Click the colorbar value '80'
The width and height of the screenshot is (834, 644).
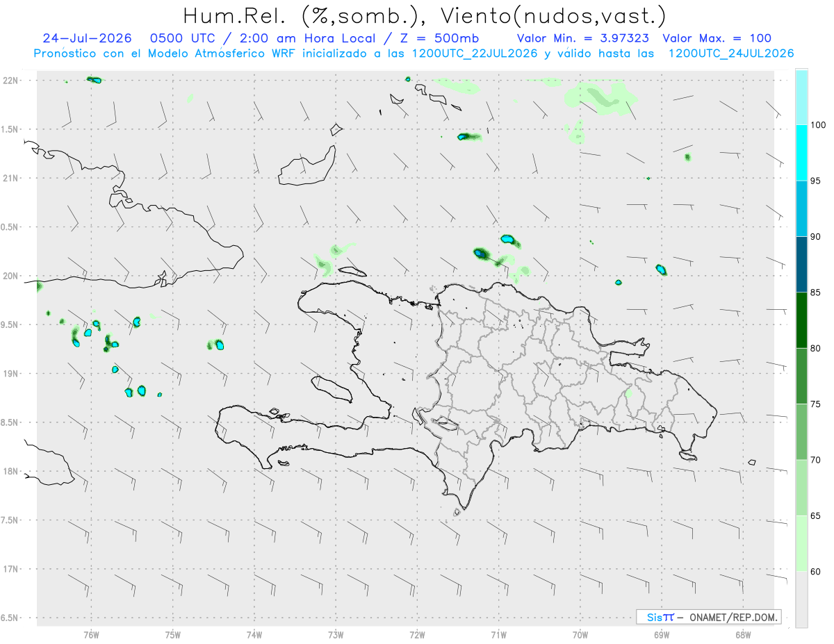click(x=816, y=348)
